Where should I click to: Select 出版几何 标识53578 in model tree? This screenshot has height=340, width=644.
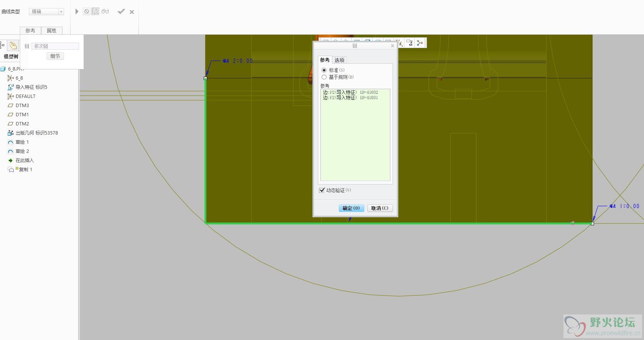coord(33,133)
